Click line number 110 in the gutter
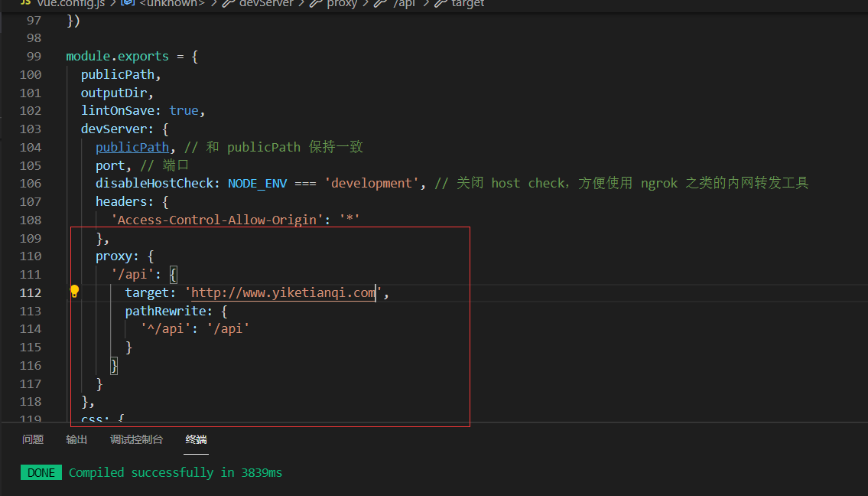This screenshot has width=868, height=496. click(30, 256)
